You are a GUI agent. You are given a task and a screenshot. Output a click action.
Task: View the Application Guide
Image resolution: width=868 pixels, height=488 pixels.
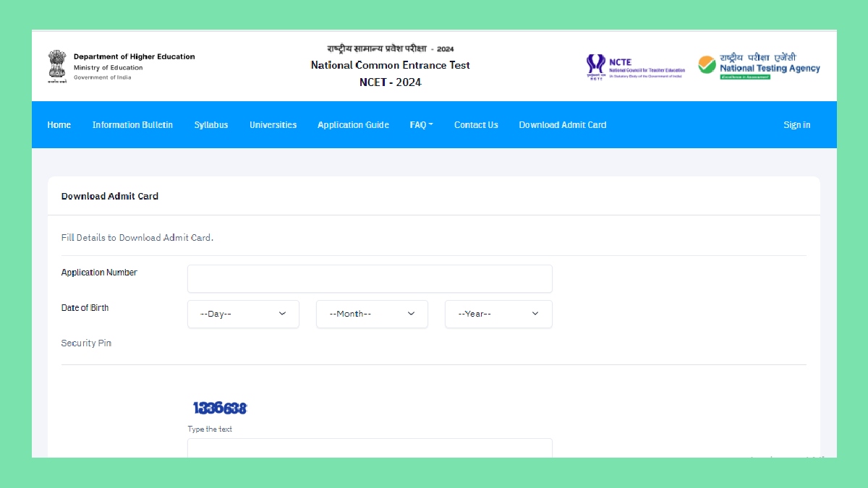tap(353, 124)
